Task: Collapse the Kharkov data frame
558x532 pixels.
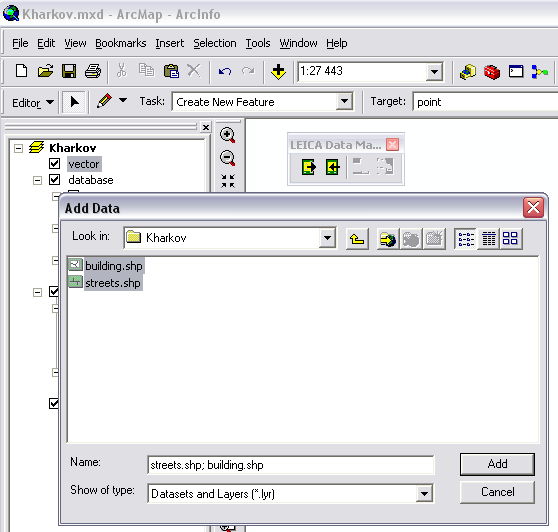Action: click(18, 148)
